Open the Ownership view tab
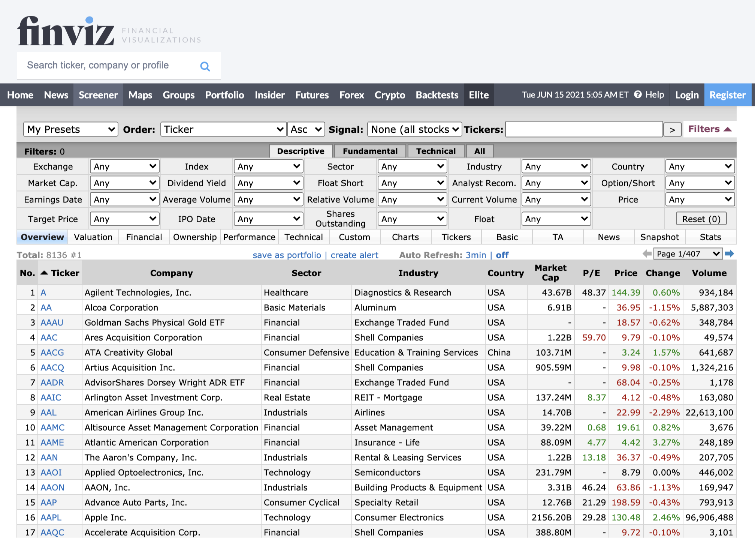Viewport: 755px width, 560px height. (195, 237)
